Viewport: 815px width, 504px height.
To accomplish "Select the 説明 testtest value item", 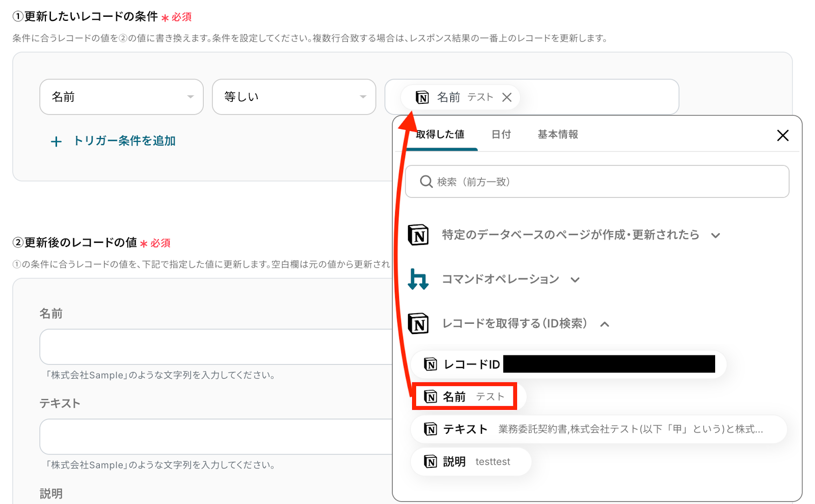I will [x=471, y=462].
